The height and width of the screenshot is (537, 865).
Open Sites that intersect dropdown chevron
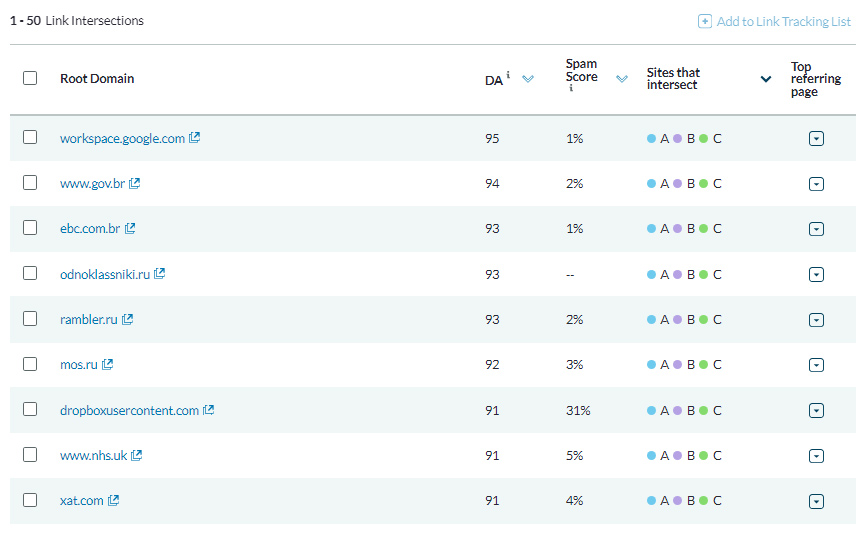point(766,79)
